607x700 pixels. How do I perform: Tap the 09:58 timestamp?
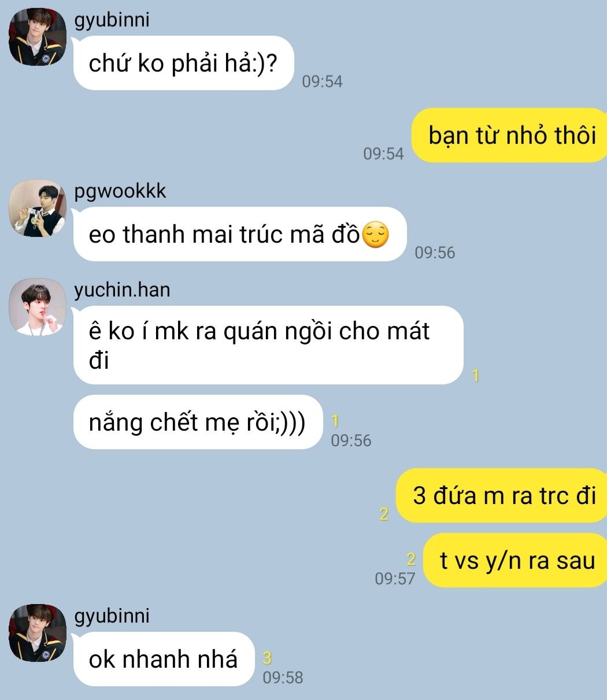click(283, 677)
